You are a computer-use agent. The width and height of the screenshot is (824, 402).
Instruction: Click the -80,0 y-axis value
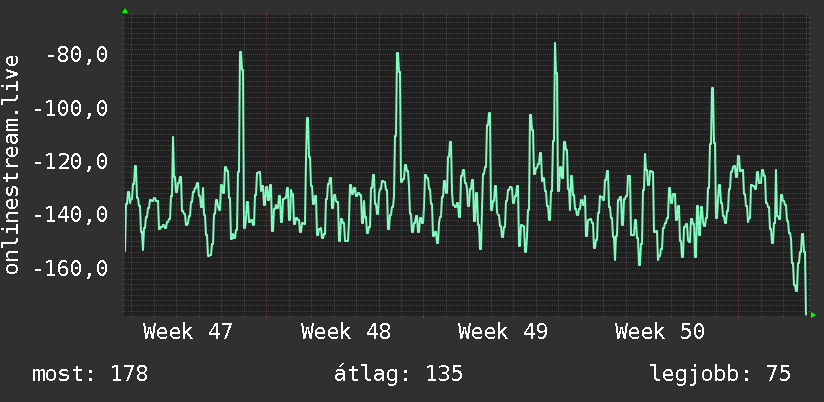(x=77, y=55)
